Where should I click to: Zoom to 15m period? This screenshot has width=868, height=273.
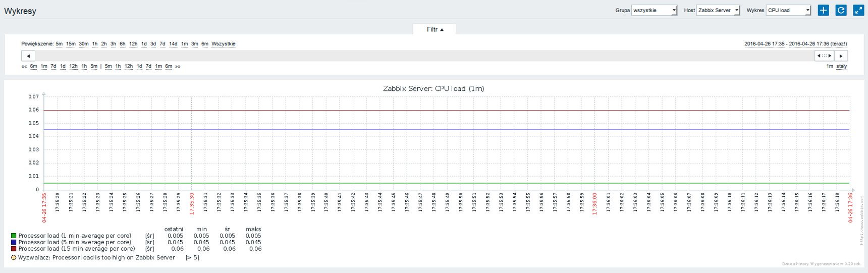71,44
